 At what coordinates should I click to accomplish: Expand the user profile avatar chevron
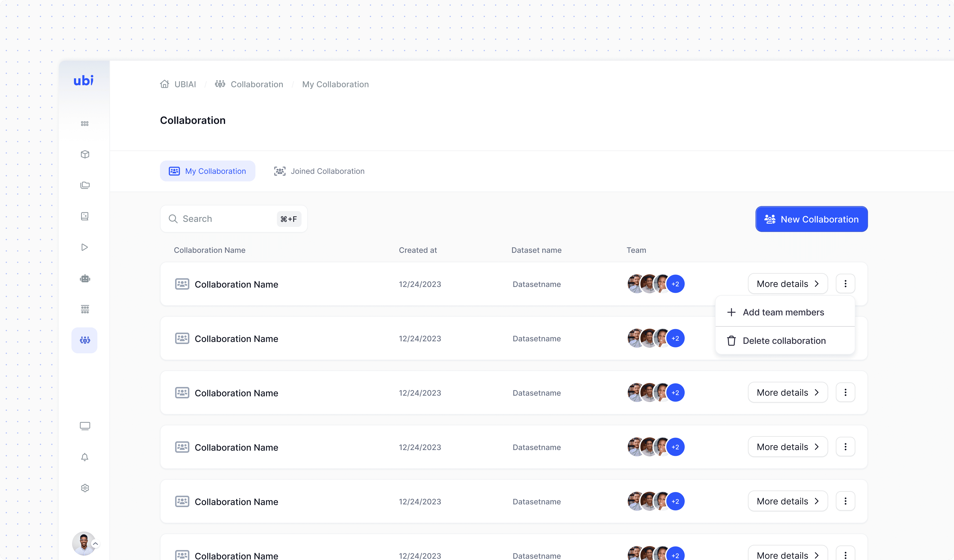[x=96, y=544]
